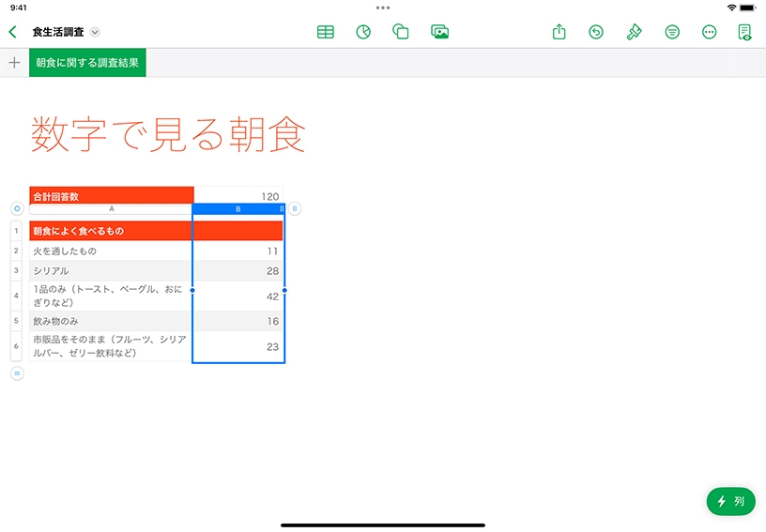Select the cell containing 合計回答数
Image resolution: width=766 pixels, height=532 pixels.
tap(111, 196)
